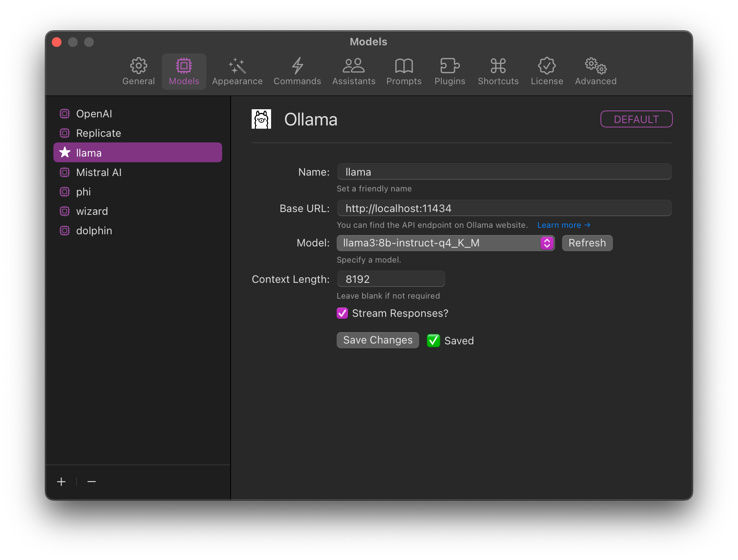Open the General settings tab
The height and width of the screenshot is (560, 738).
[x=138, y=72]
